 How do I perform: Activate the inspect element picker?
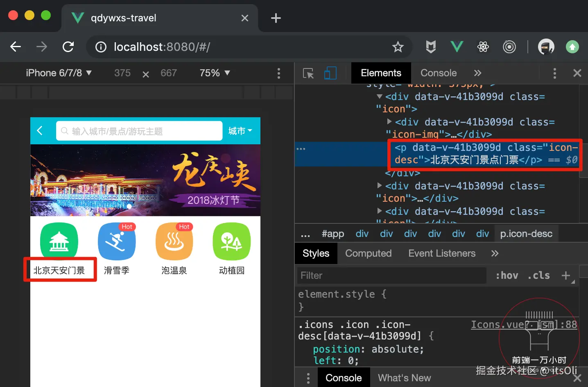pos(308,73)
